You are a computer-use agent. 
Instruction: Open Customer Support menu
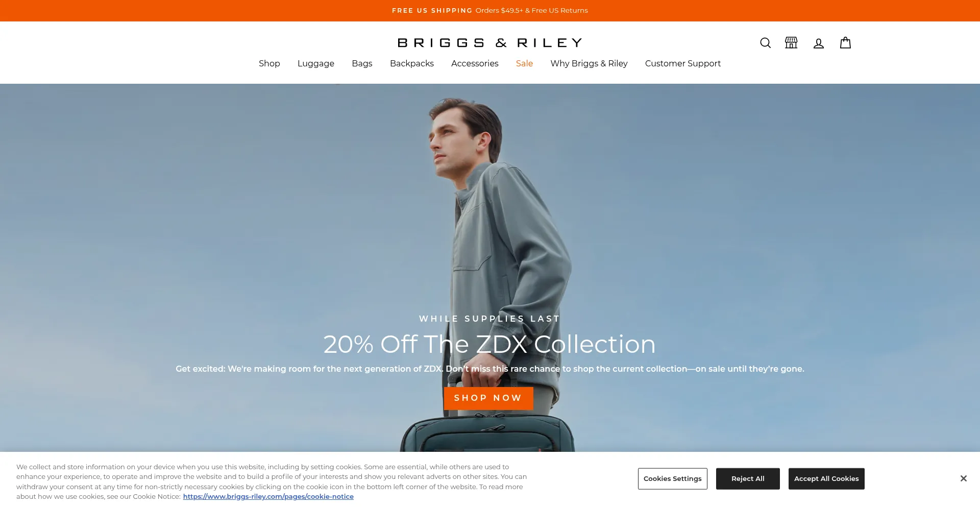(683, 63)
